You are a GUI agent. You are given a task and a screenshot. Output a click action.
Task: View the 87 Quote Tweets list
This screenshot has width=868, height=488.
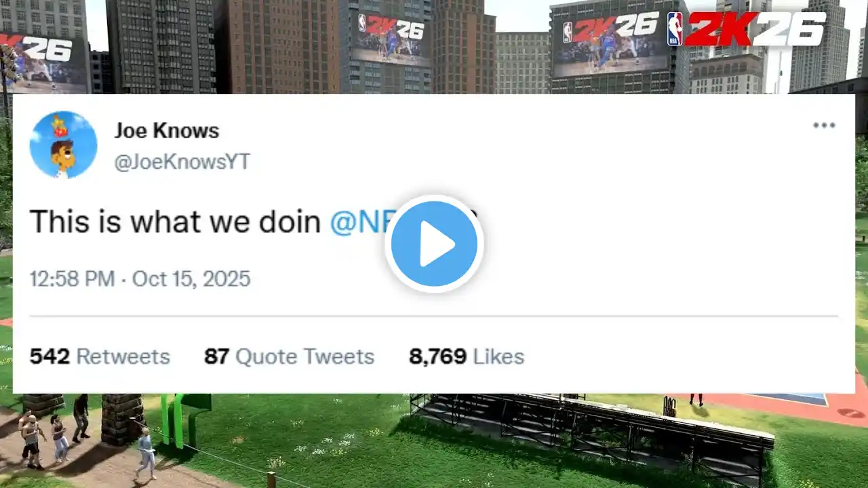(x=290, y=357)
